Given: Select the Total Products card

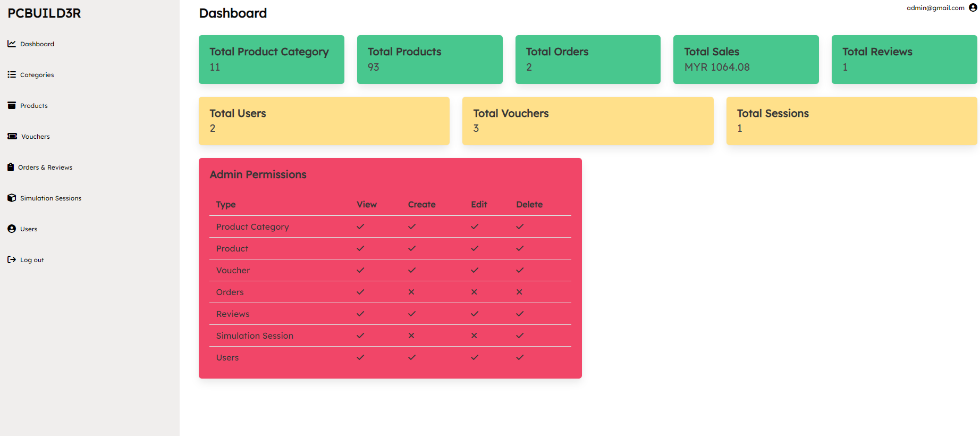Looking at the screenshot, I should tap(430, 60).
